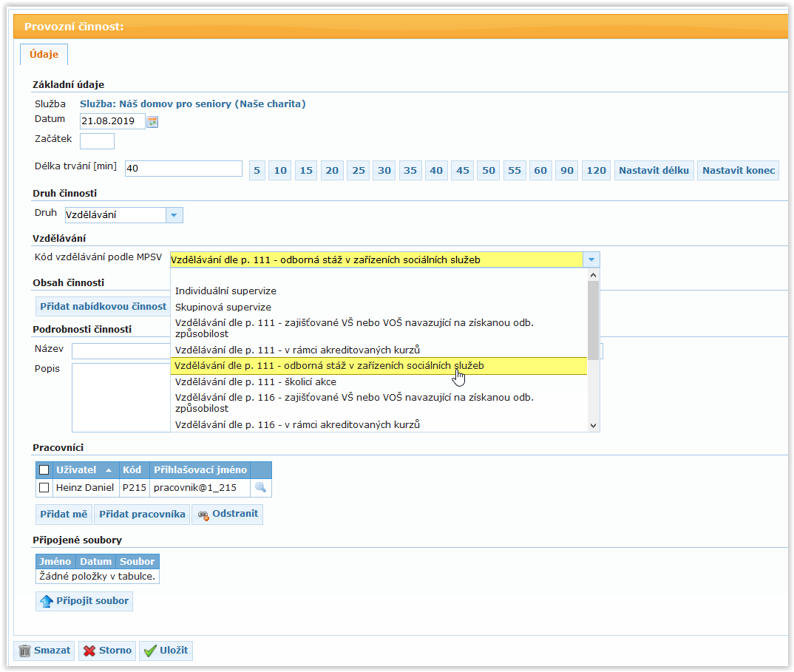Image resolution: width=794 pixels, height=672 pixels.
Task: Select the empty first option in the dropdown list
Action: (379, 276)
